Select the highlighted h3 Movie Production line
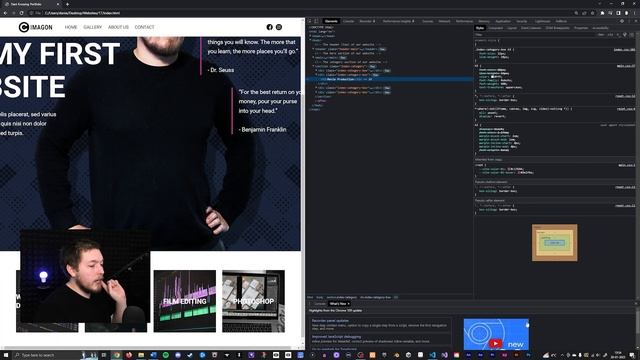The width and height of the screenshot is (640, 360). 390,79
